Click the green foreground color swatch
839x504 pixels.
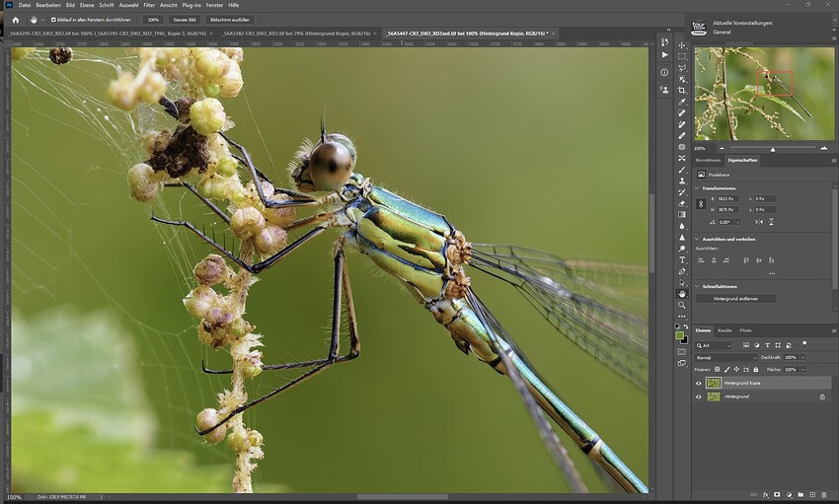(679, 335)
